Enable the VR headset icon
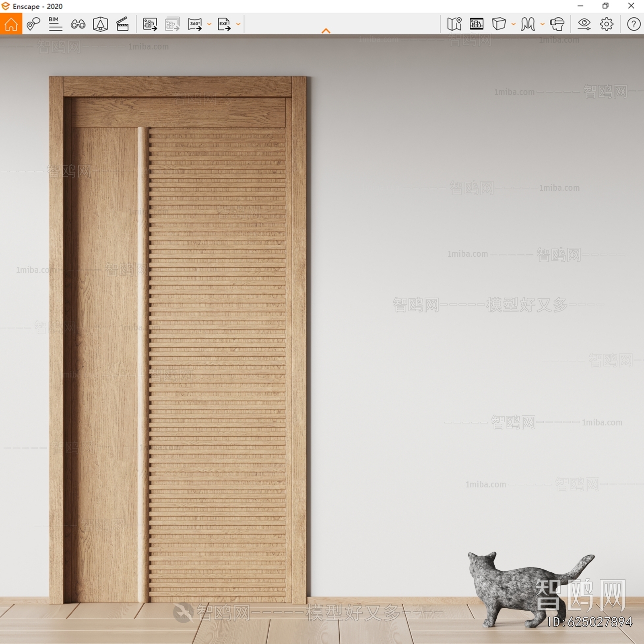Image resolution: width=644 pixels, height=644 pixels. (x=557, y=24)
